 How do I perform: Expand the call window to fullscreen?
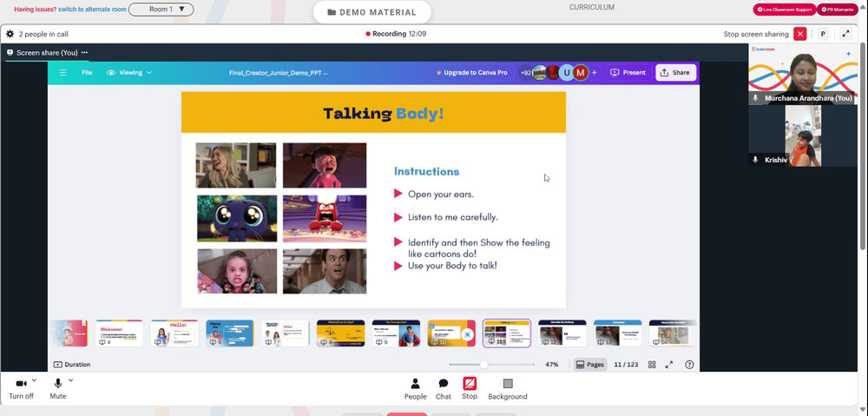pos(845,34)
